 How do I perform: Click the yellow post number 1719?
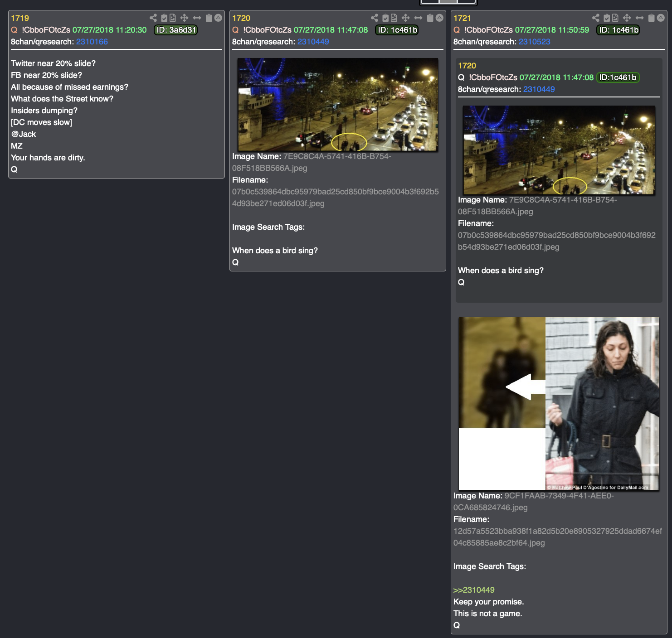(x=20, y=18)
